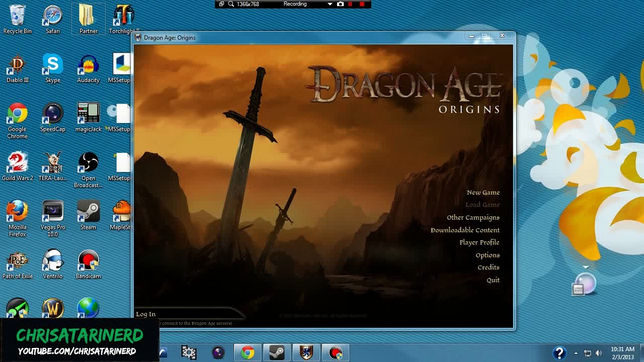Quit Dragon Age from main menu
Image resolution: width=644 pixels, height=362 pixels.
tap(493, 280)
